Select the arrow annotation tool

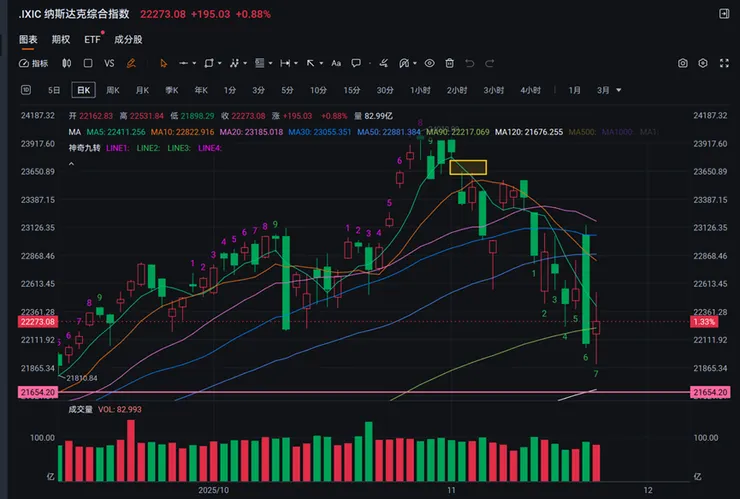pyautogui.click(x=310, y=63)
